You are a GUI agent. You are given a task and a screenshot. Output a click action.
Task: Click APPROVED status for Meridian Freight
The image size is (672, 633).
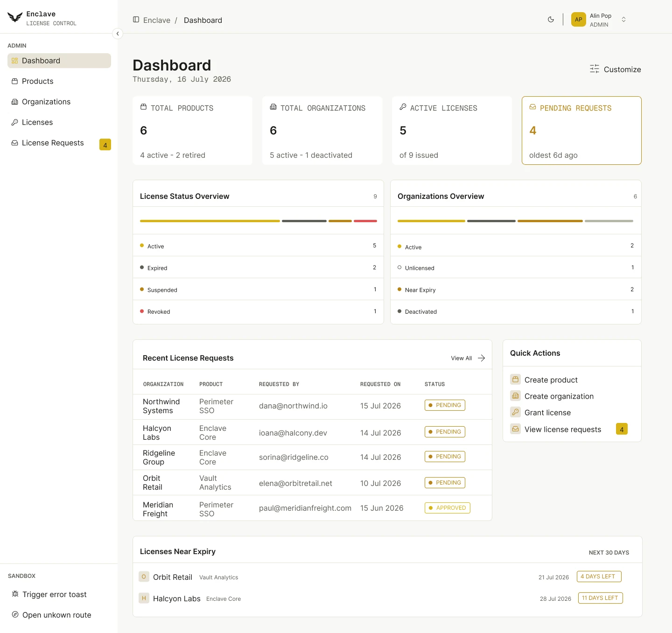coord(448,508)
